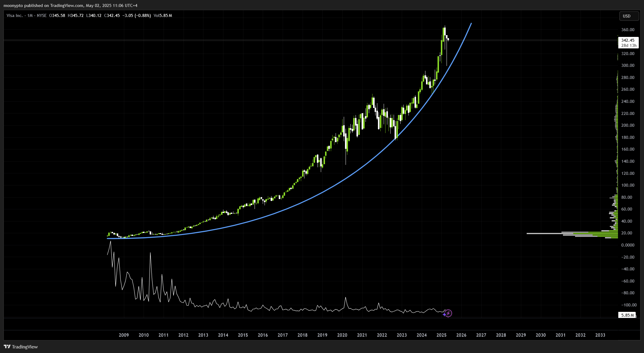The image size is (644, 353).
Task: Click the 2022 year on time axis
Action: (x=382, y=335)
